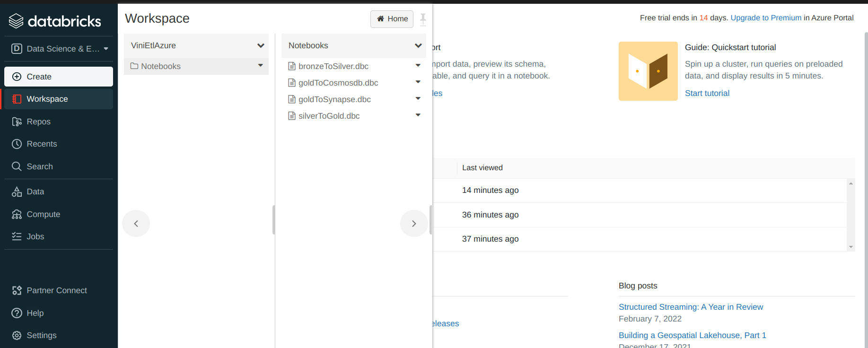Pin the Workspace panel with the pin icon

click(423, 19)
